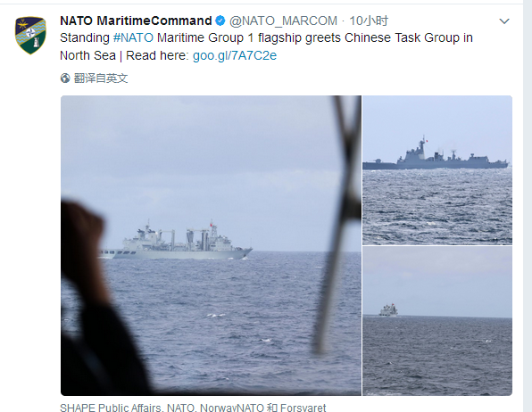This screenshot has width=532, height=412.
Task: Open the goo.gl/7A7C2e link
Action: click(x=235, y=55)
